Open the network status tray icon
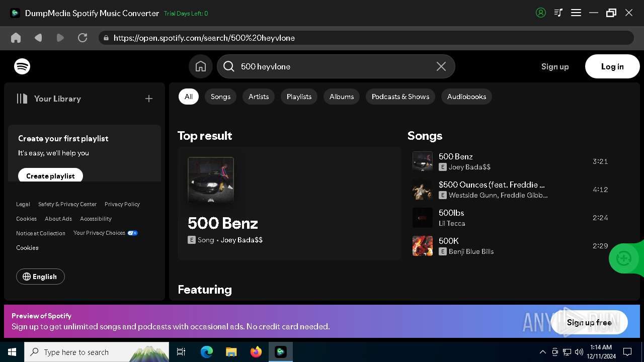The width and height of the screenshot is (644, 362). [567, 352]
